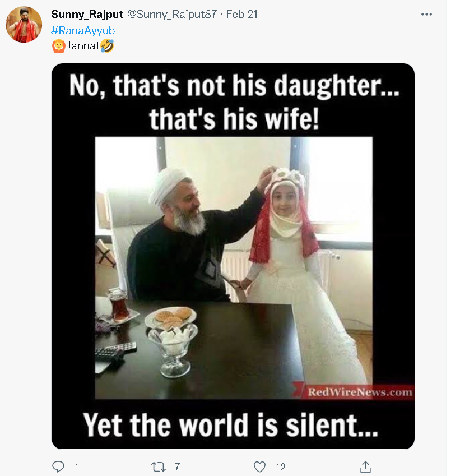This screenshot has width=460, height=476.
Task: Click the 'Yet the world is silent' caption
Action: click(x=231, y=426)
